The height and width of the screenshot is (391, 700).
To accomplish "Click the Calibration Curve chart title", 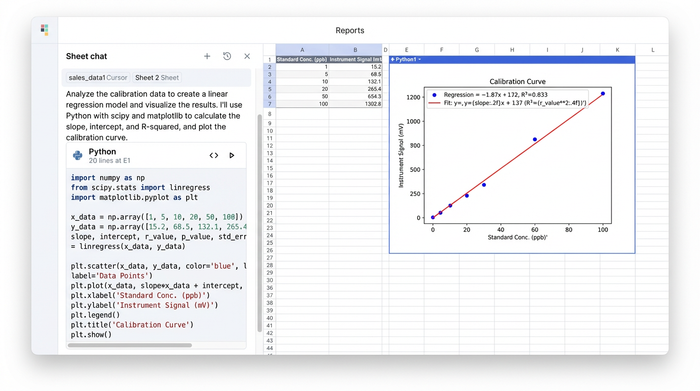I will 517,82.
